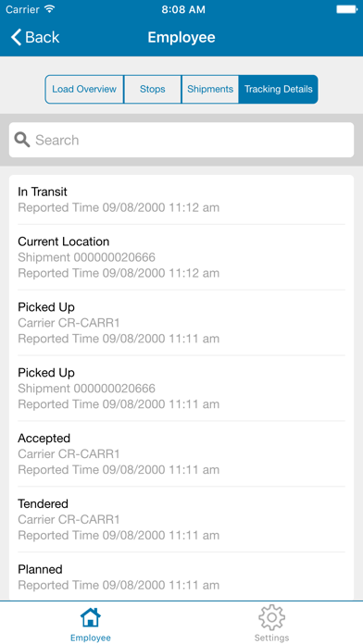Select the Shipments tab
363x644 pixels.
pos(210,89)
